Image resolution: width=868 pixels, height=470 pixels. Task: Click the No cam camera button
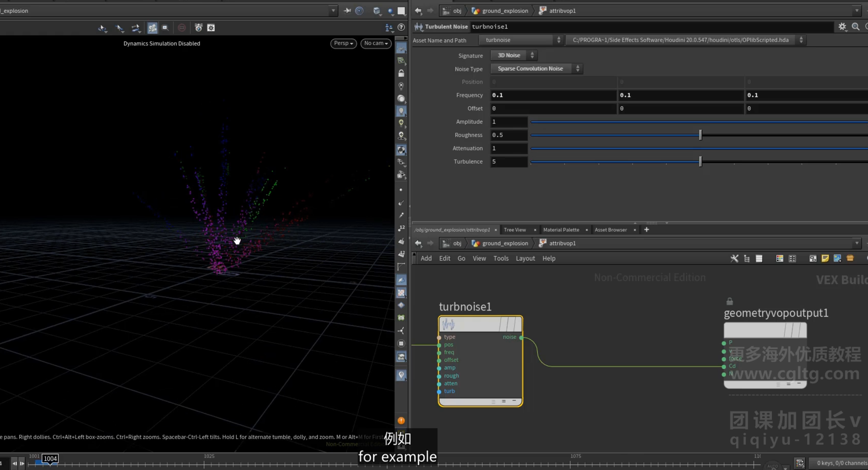point(376,43)
